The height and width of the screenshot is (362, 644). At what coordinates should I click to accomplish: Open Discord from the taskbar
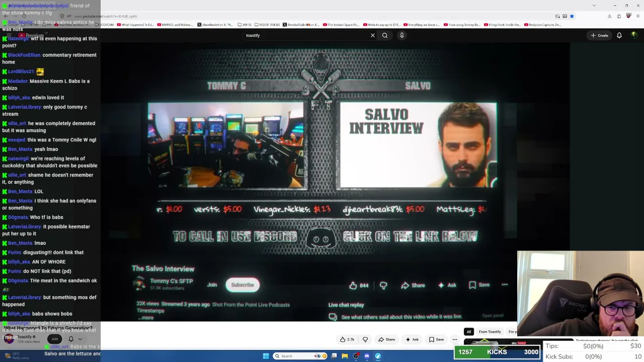pos(367,356)
